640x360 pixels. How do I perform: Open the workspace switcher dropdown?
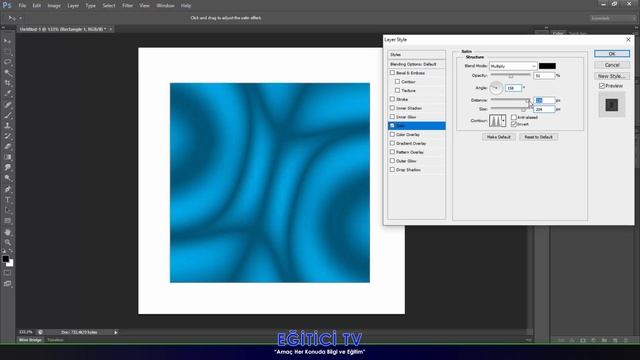[613, 18]
